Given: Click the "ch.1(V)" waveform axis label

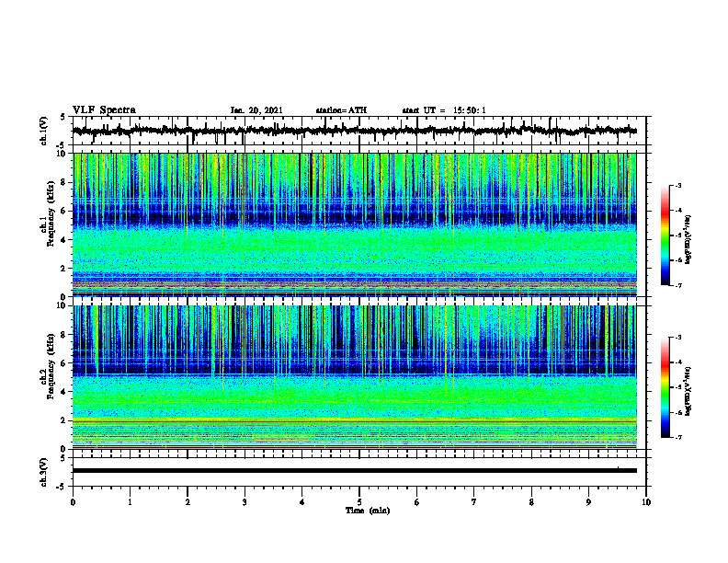Looking at the screenshot, I should click(x=44, y=131).
